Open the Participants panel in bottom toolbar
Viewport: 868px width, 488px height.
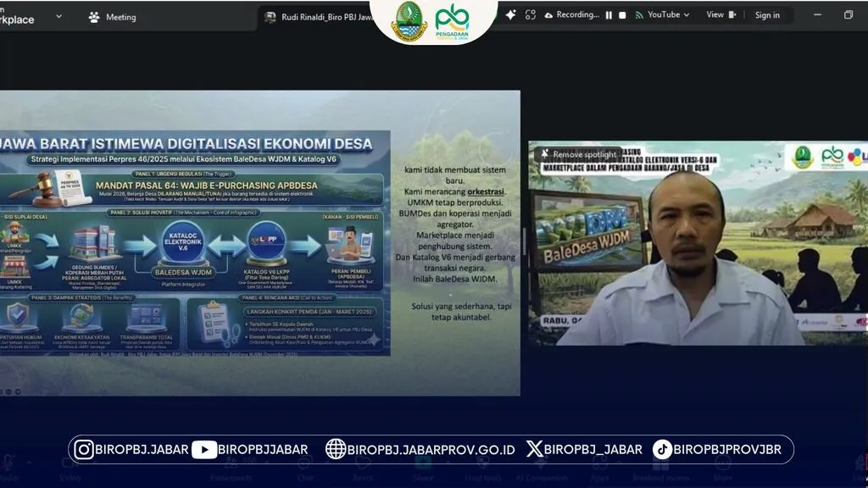232,477
